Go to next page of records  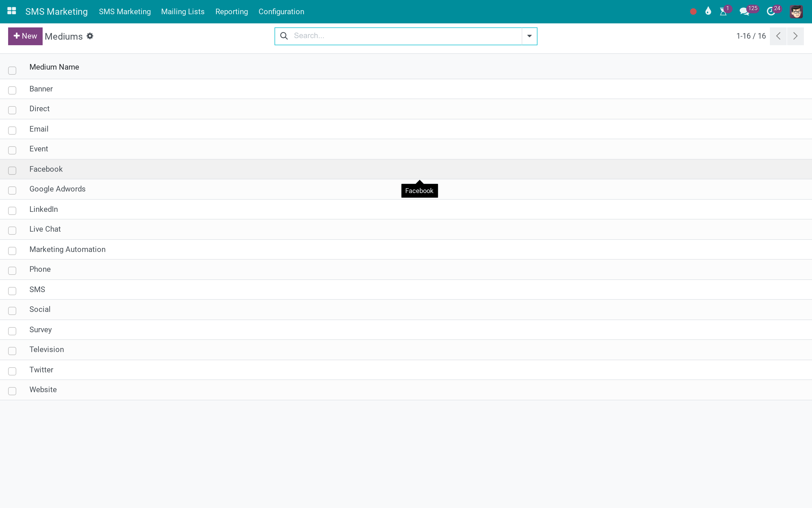click(795, 36)
